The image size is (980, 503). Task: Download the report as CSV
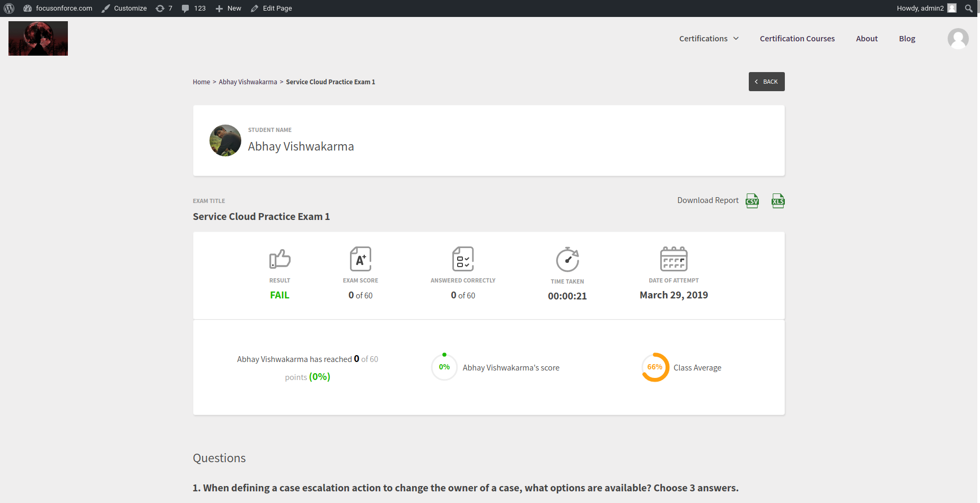click(752, 201)
